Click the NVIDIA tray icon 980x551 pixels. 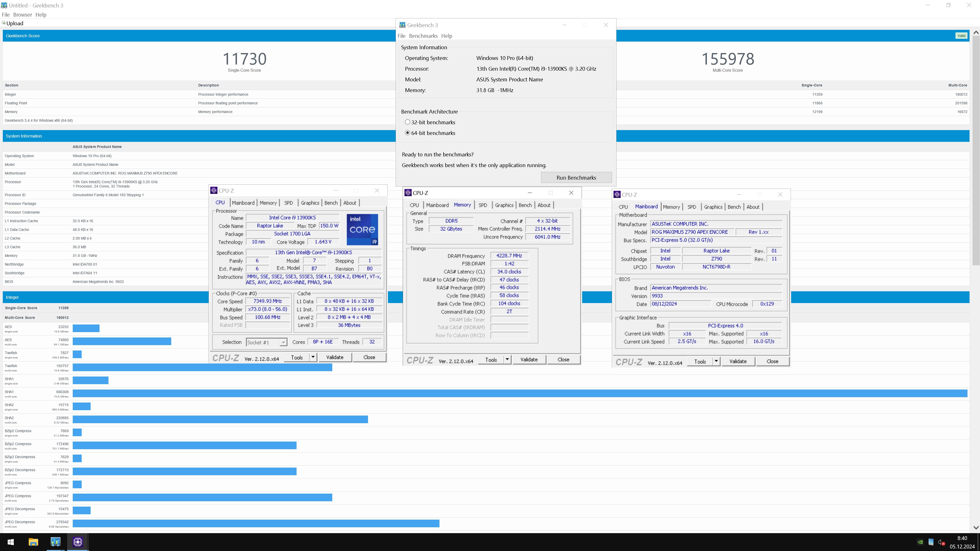click(920, 542)
